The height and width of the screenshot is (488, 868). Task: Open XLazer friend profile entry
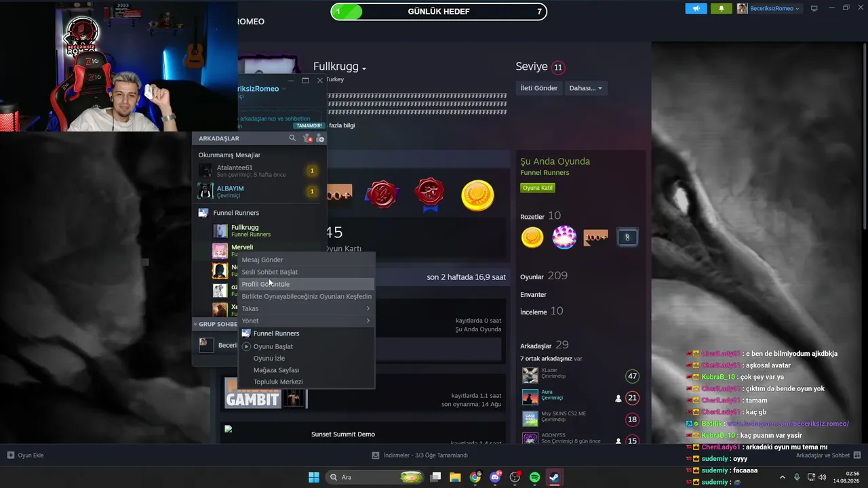click(x=580, y=375)
